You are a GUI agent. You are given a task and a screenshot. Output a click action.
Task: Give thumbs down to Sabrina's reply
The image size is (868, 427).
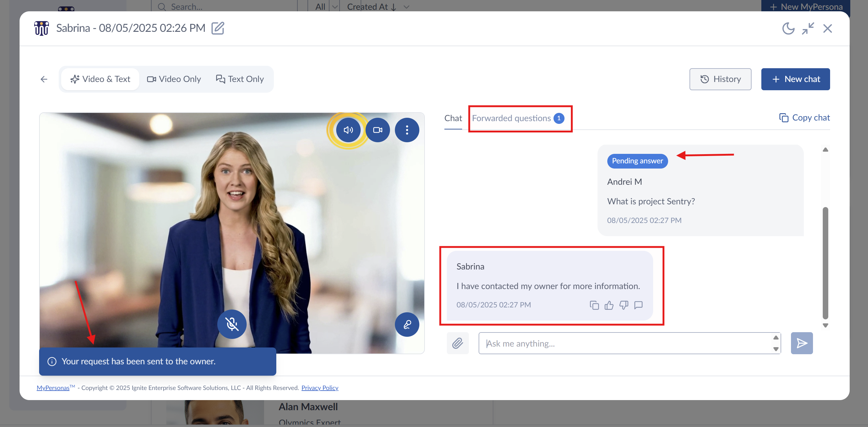click(624, 305)
